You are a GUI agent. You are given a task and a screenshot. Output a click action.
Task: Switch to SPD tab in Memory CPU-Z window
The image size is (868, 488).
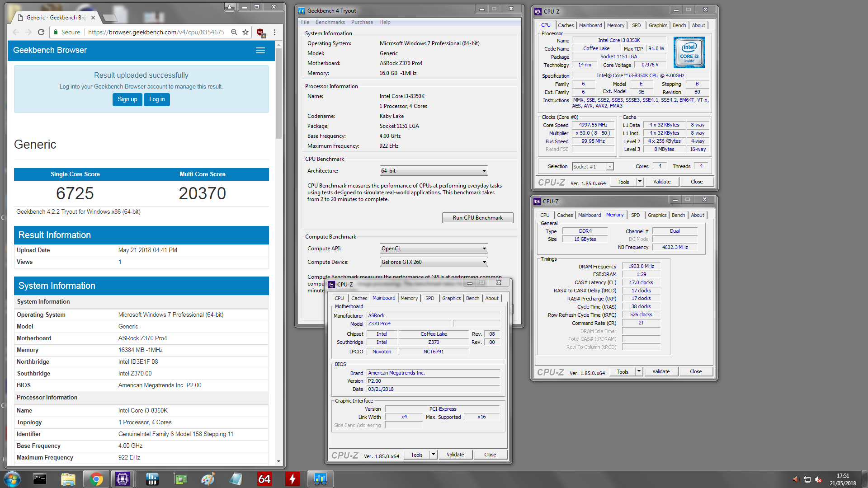coord(636,215)
